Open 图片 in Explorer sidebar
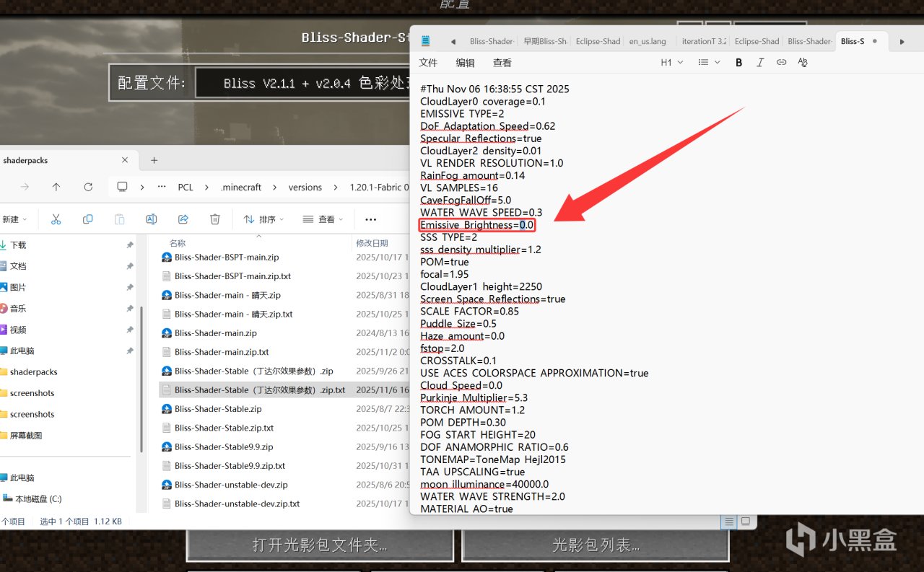Viewport: 924px width, 572px height. [x=18, y=287]
